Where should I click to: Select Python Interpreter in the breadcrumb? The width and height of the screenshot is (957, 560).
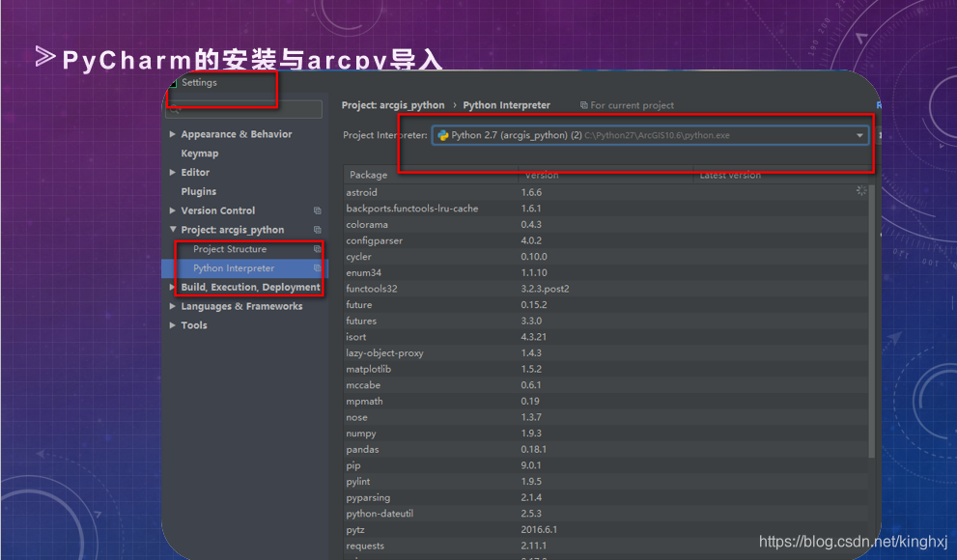507,105
